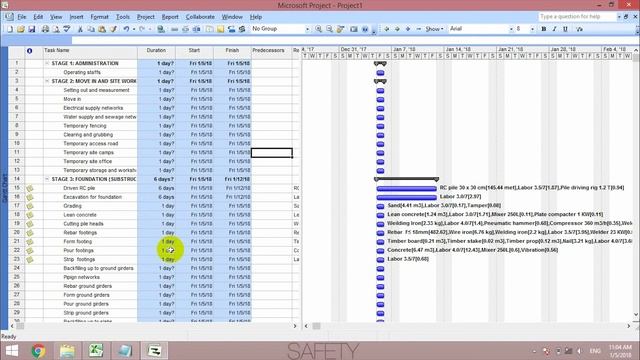Outdent the selected task
This screenshot has width=640, height=360.
pos(387,29)
